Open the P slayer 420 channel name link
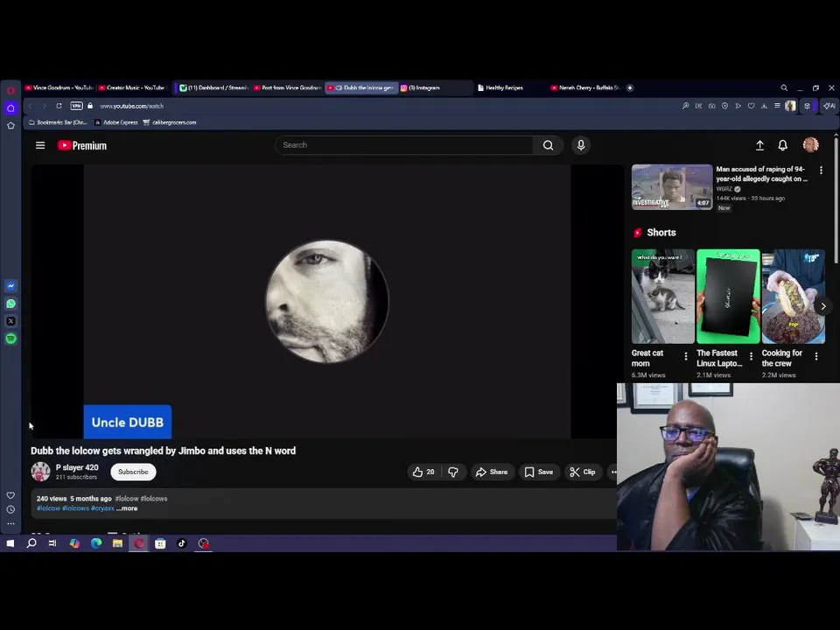Image resolution: width=840 pixels, height=630 pixels. (x=77, y=467)
